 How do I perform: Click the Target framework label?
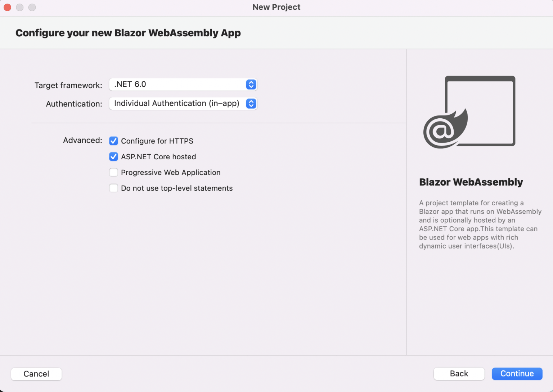coord(68,85)
